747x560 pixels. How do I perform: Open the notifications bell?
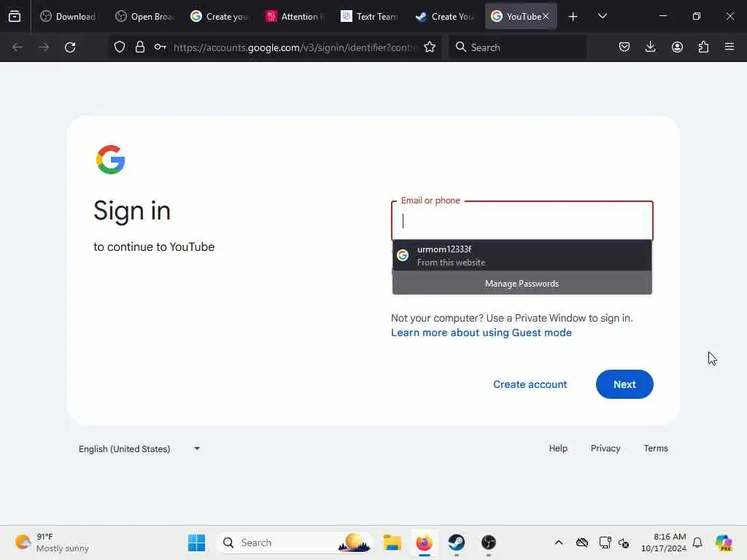[x=697, y=542]
